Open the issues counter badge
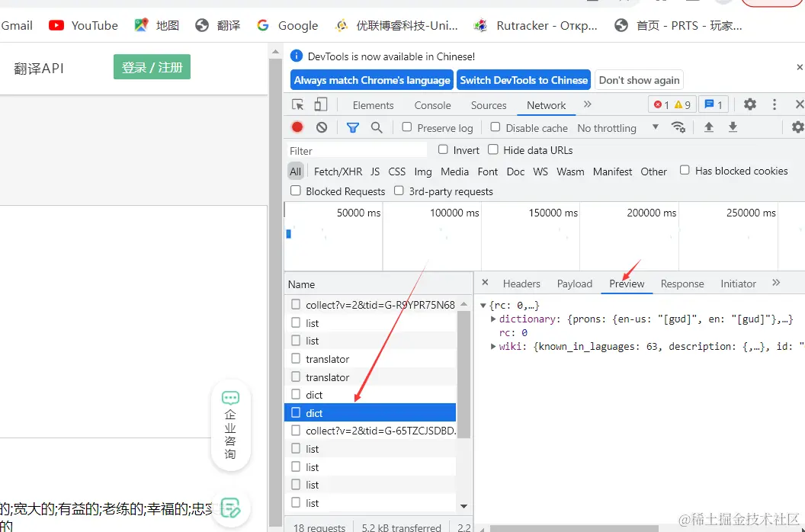The image size is (805, 532). coord(713,104)
